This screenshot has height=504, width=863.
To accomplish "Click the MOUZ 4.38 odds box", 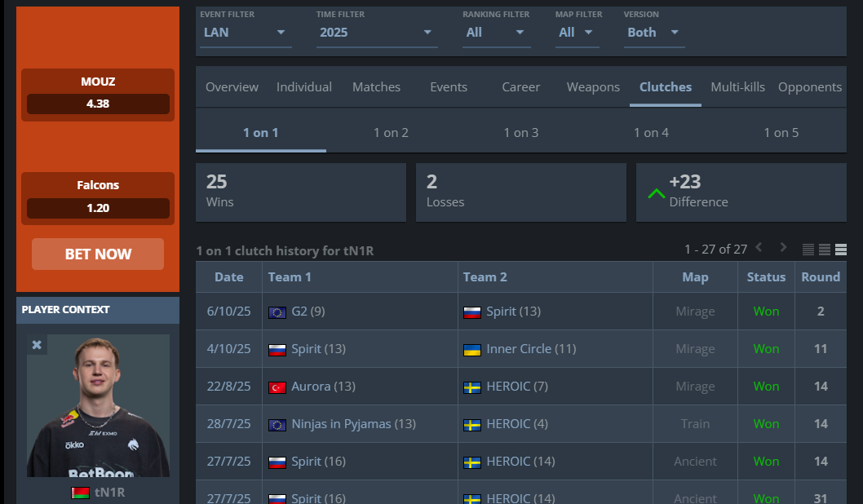I will (x=98, y=95).
